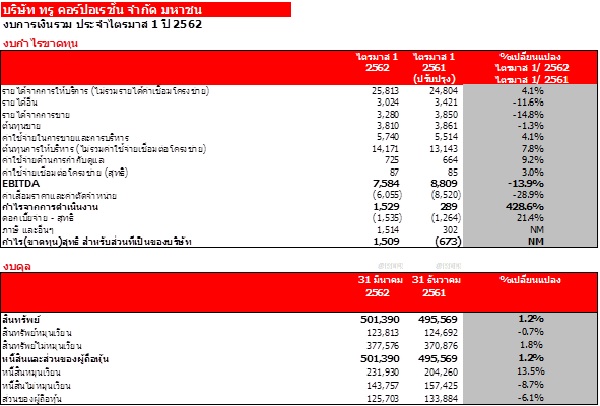600x406 pixels.
Task: Click the SG&A value 5,514
Action: click(446, 137)
